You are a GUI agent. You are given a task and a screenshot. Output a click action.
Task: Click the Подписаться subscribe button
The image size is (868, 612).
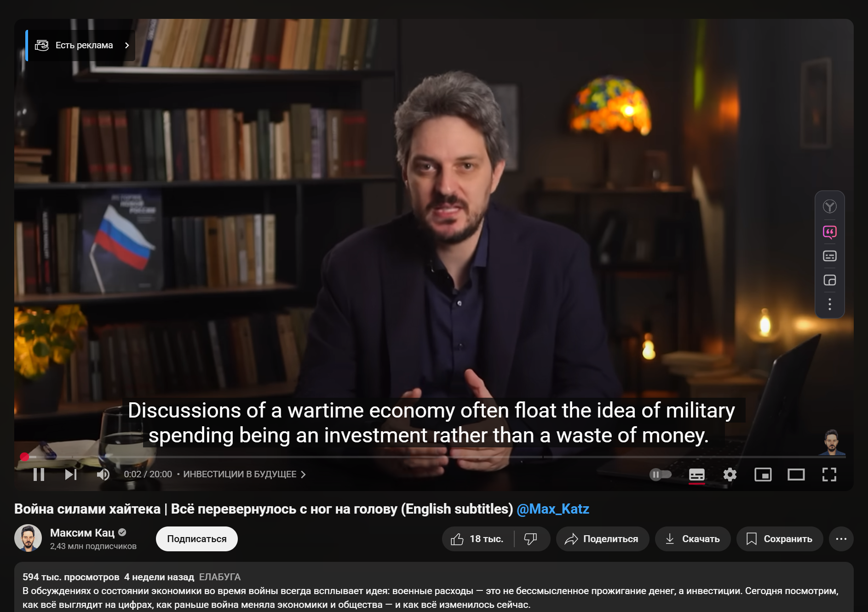tap(197, 539)
